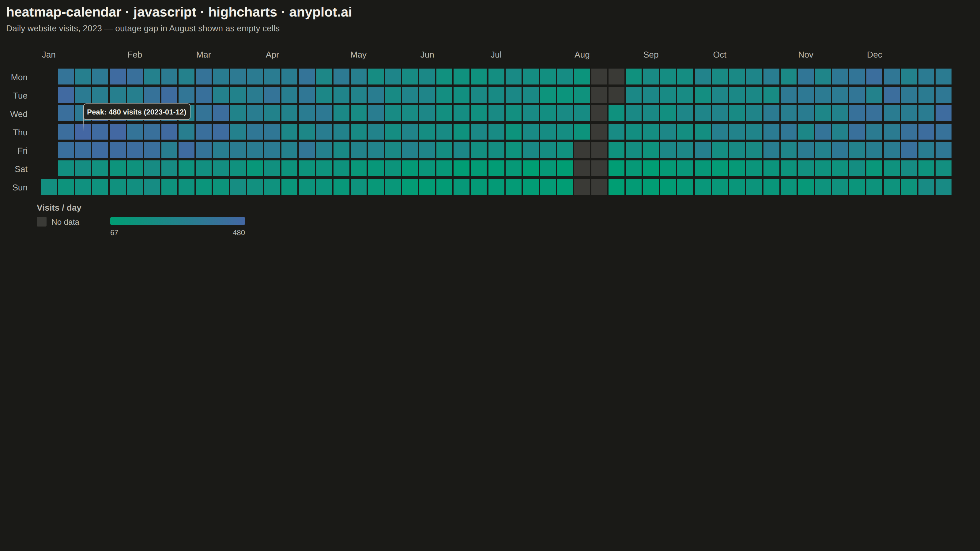Click the Wed weekday label
980x551 pixels.
(19, 114)
